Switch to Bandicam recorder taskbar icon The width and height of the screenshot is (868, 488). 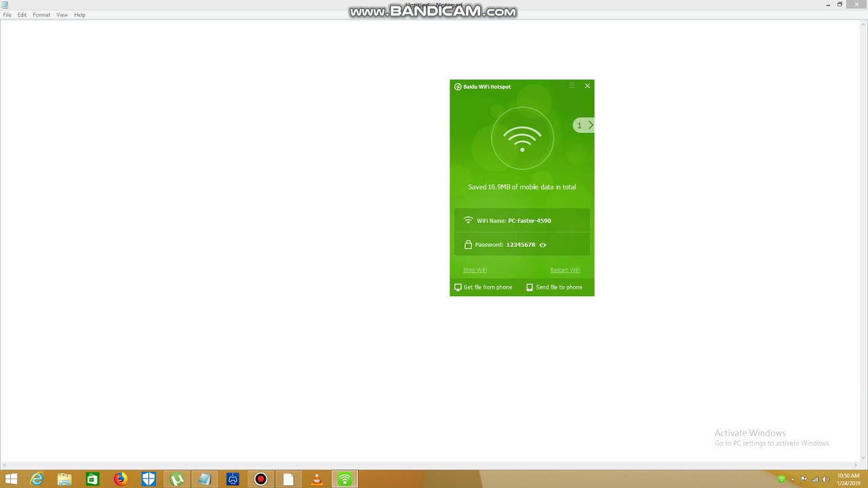coord(260,479)
